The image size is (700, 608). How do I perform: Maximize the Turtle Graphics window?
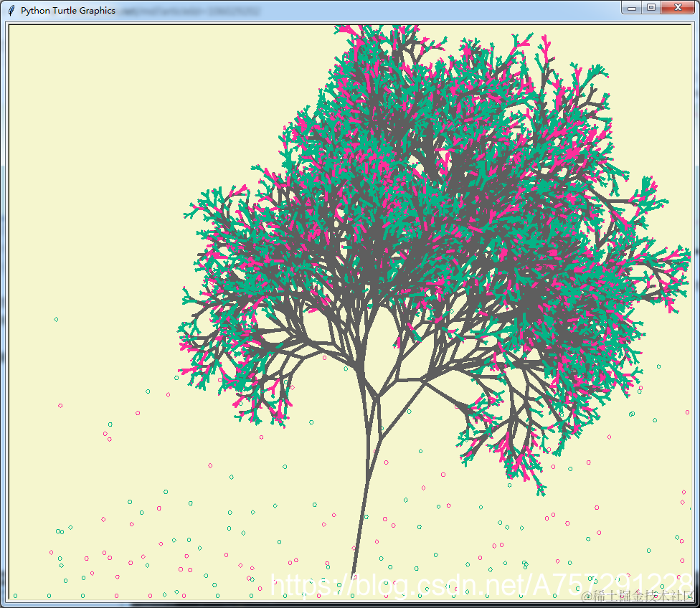pos(651,8)
